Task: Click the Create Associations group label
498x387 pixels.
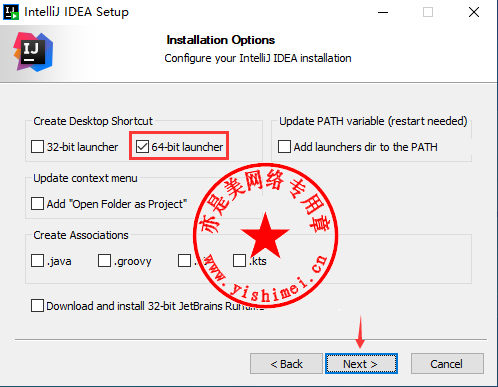Action: [x=81, y=235]
